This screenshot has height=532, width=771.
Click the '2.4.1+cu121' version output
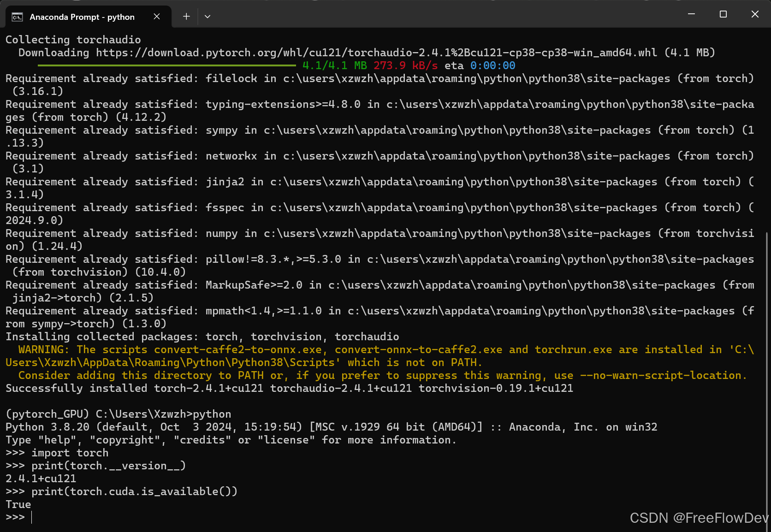(x=41, y=479)
